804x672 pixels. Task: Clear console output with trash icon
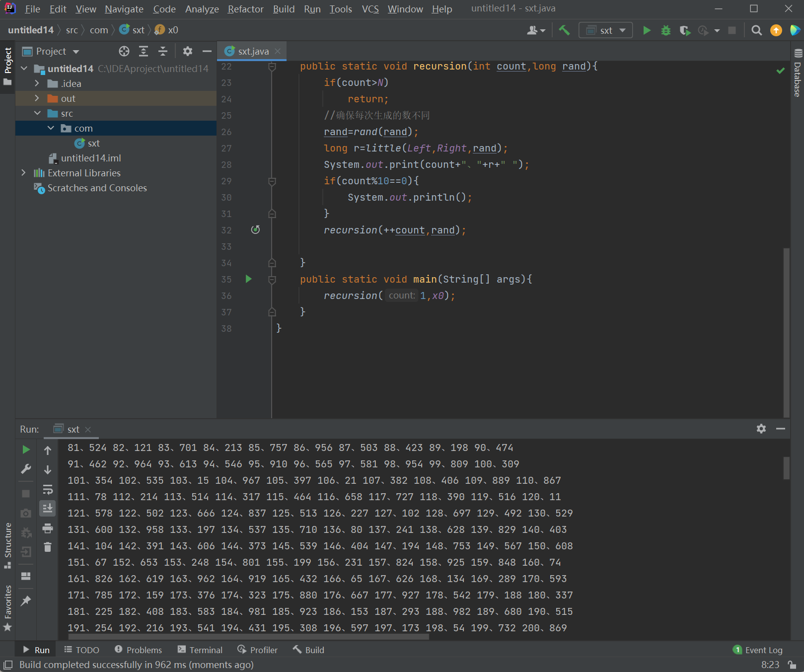[x=48, y=547]
